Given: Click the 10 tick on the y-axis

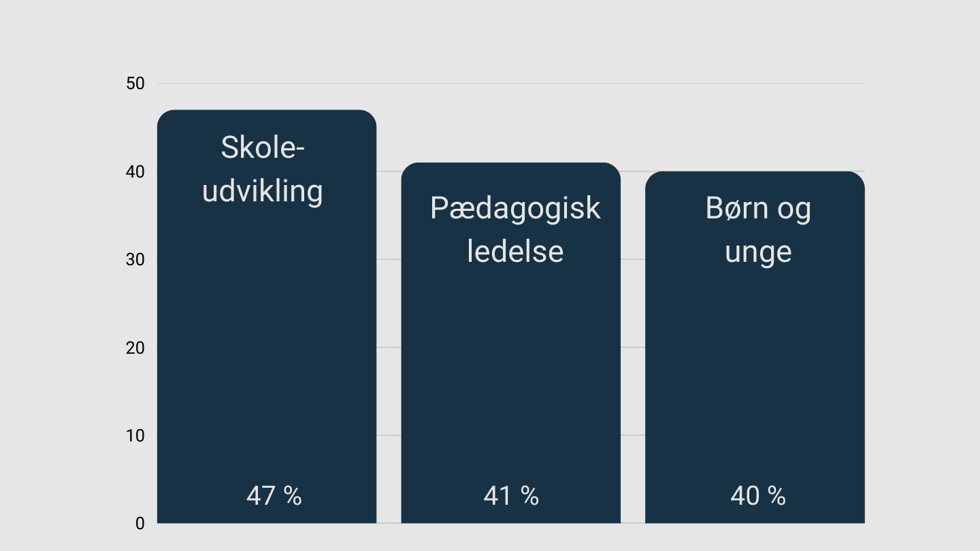Looking at the screenshot, I should 135,435.
